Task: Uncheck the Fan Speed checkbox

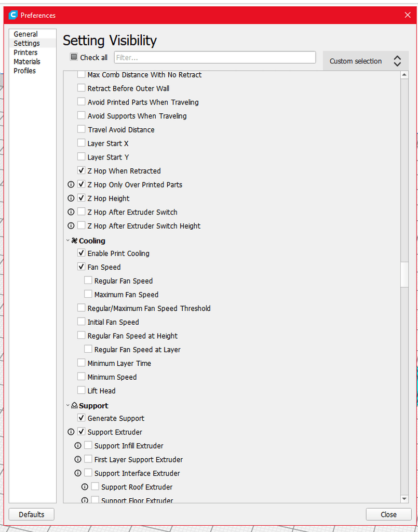Action: [x=81, y=267]
